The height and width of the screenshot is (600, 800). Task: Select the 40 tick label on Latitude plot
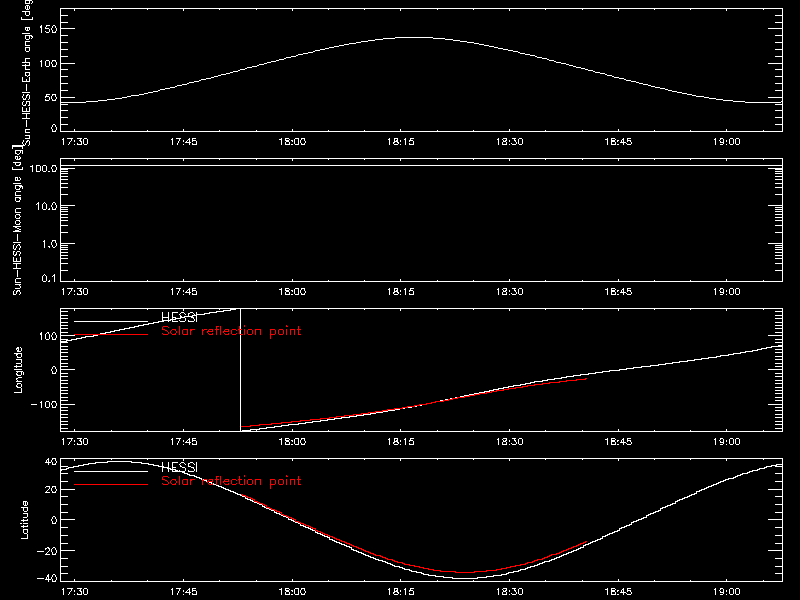[x=51, y=462]
